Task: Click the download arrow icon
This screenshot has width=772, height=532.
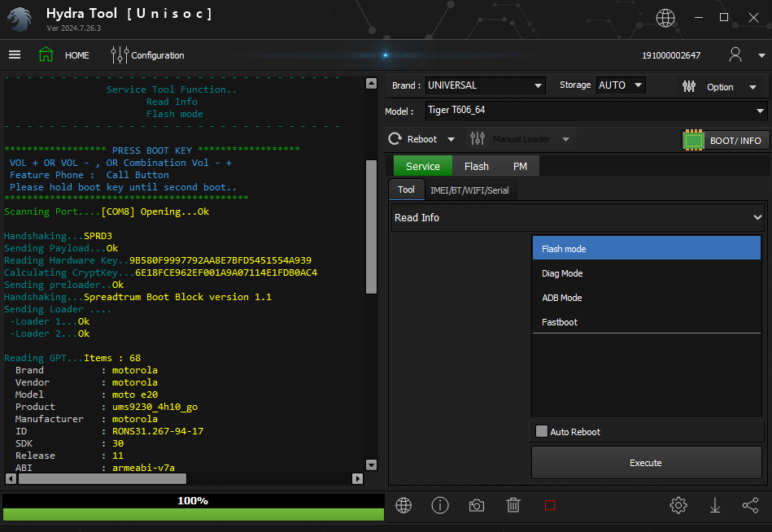Action: (715, 505)
